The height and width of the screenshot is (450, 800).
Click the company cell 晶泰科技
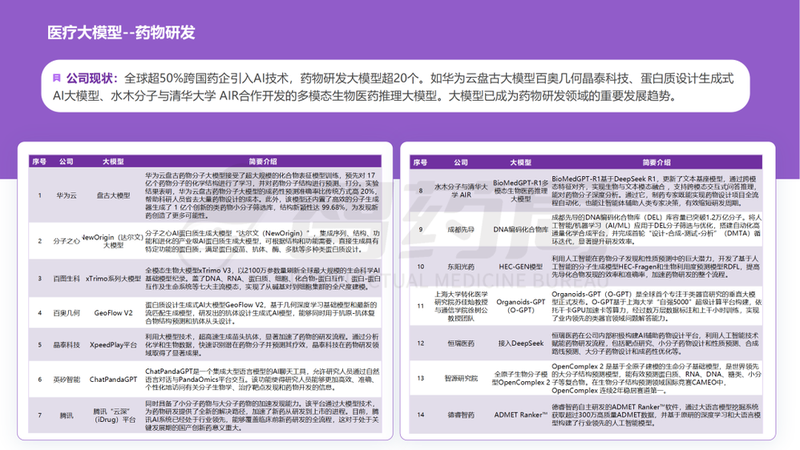(x=66, y=345)
